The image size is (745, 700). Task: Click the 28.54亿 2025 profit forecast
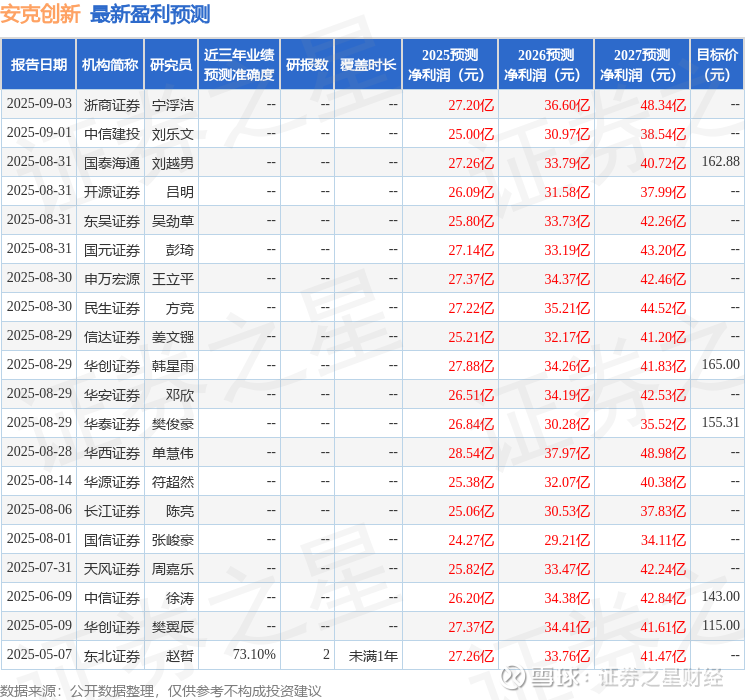coord(471,453)
